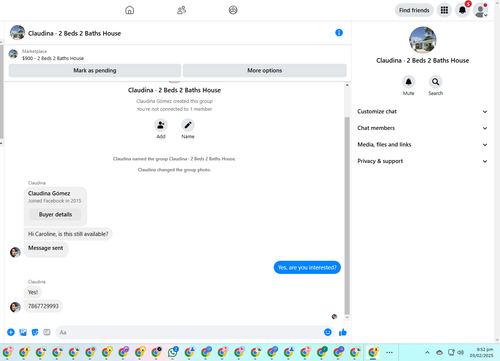Search in conversation with magnifier icon

(435, 82)
